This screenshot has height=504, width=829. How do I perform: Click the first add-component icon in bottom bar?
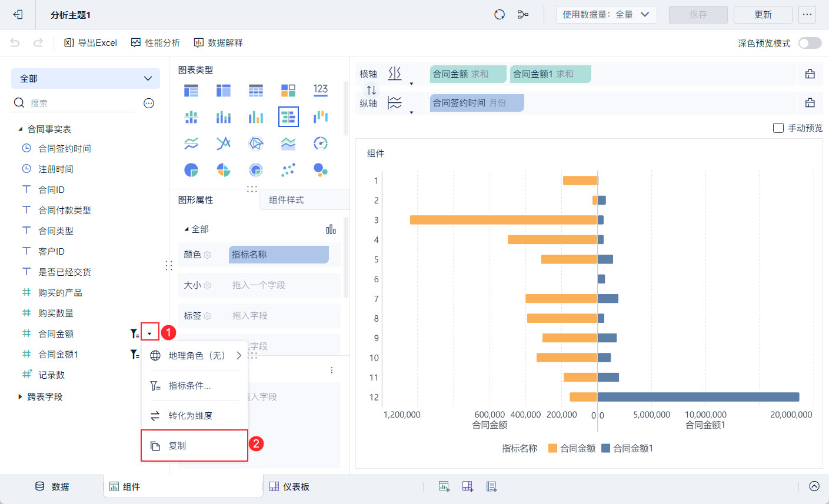(x=444, y=486)
